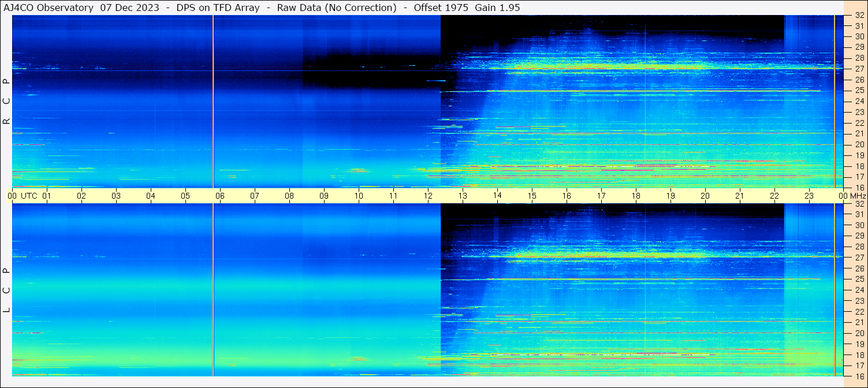868x388 pixels.
Task: Click the 08 hour mark on time axis
Action: point(289,196)
